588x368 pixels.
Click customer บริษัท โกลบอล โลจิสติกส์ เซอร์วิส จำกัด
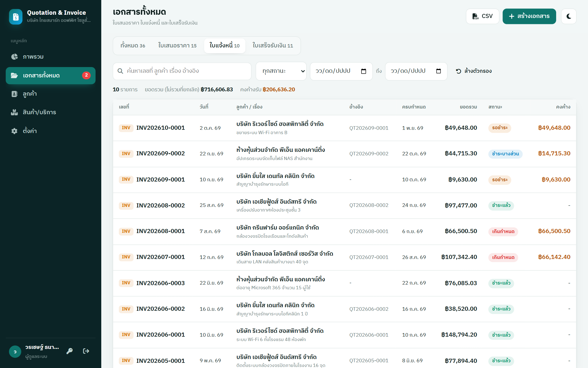(285, 254)
